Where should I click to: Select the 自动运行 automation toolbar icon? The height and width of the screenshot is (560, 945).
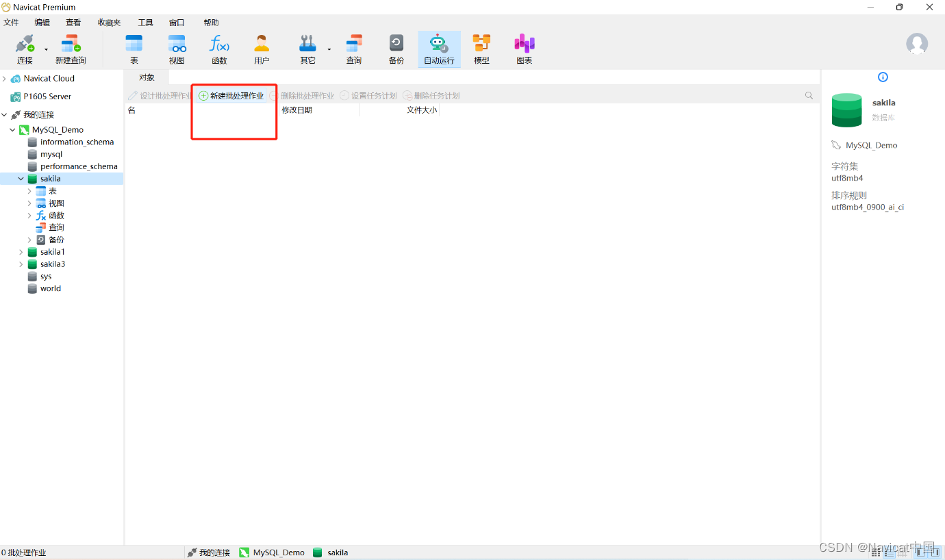click(x=439, y=49)
